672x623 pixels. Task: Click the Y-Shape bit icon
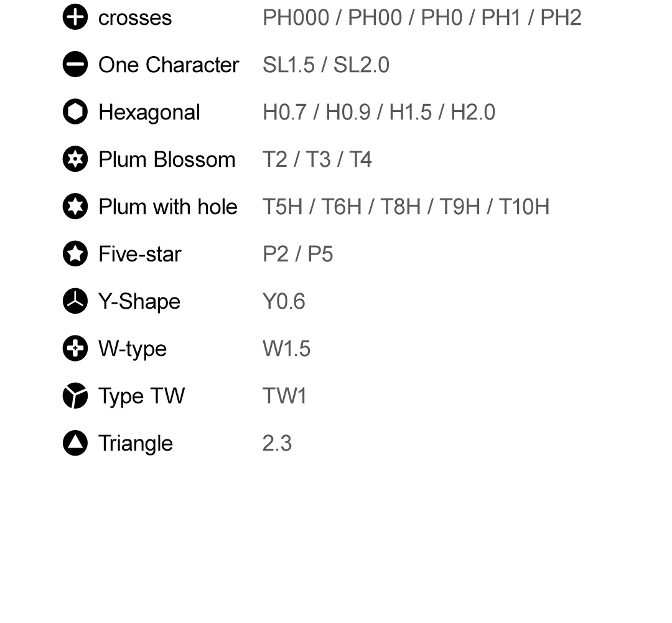pos(75,301)
